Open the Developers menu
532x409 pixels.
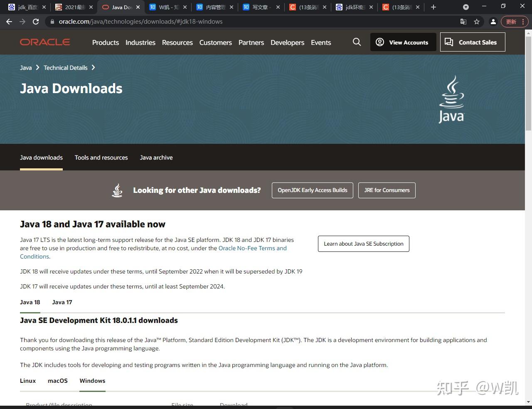click(287, 42)
